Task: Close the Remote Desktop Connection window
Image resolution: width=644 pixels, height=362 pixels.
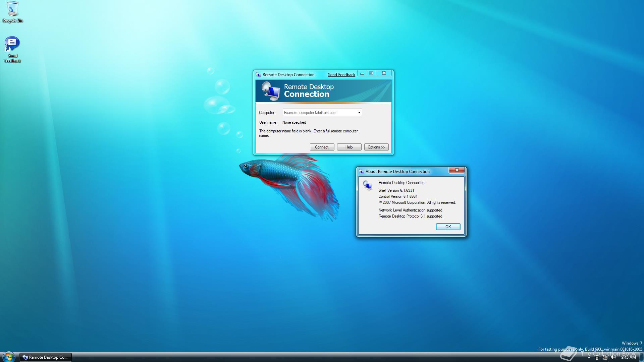Action: click(x=384, y=73)
